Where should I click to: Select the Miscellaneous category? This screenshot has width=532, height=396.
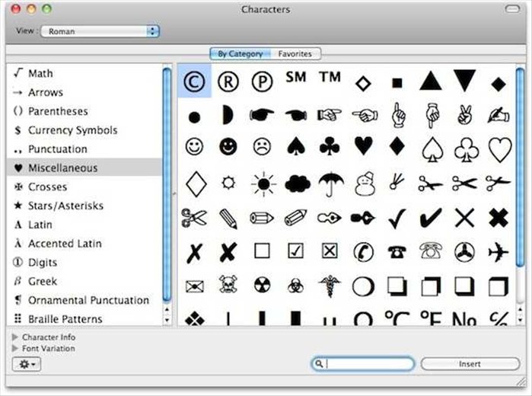(x=84, y=168)
